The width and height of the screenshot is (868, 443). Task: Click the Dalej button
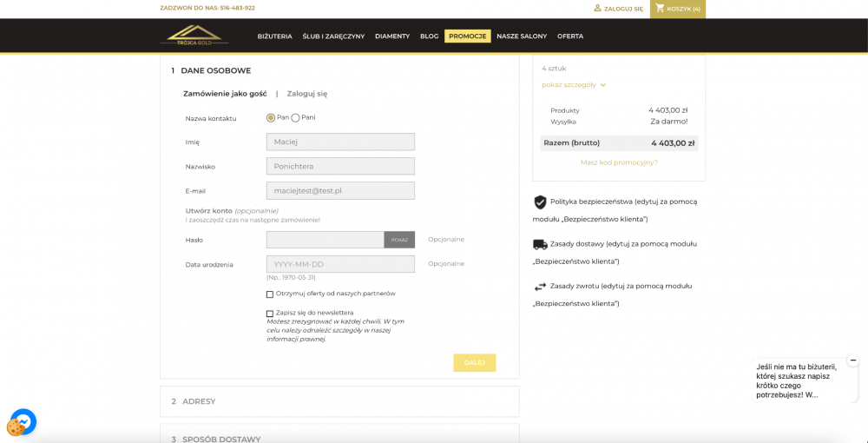click(475, 363)
